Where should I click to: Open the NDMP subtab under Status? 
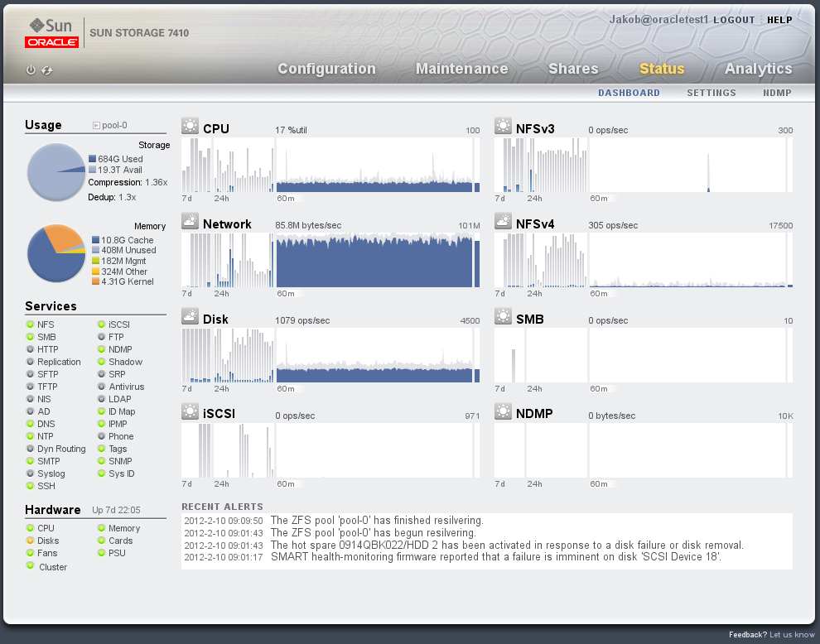pyautogui.click(x=777, y=93)
